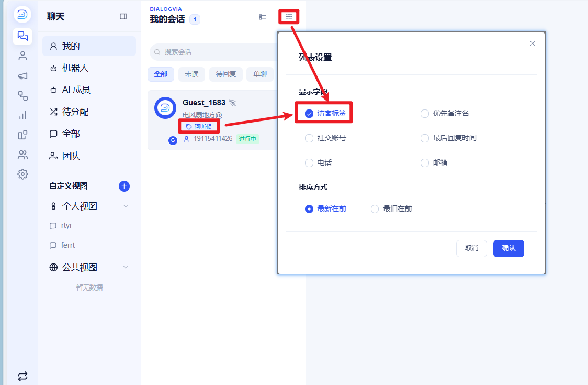Open the bar chart reports icon
The image size is (588, 385).
coord(22,115)
